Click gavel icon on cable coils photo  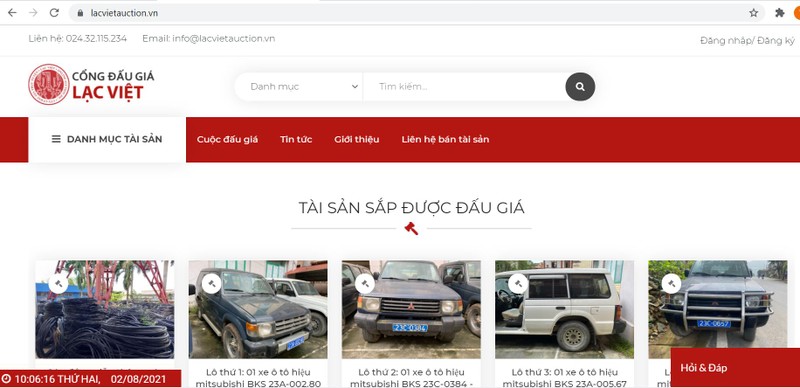(58, 284)
